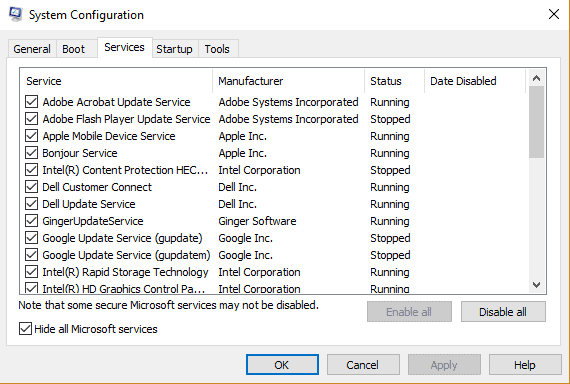Open the Tools tab
570x384 pixels.
point(217,49)
